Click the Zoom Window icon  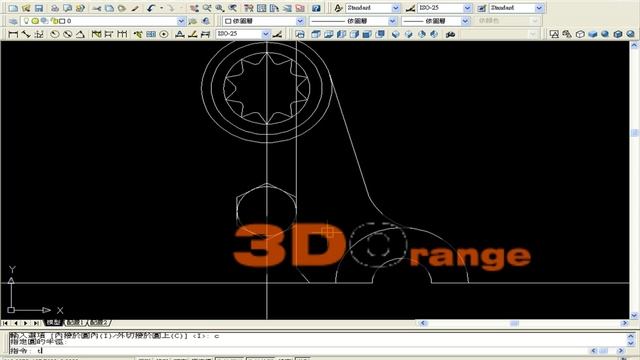click(x=220, y=8)
